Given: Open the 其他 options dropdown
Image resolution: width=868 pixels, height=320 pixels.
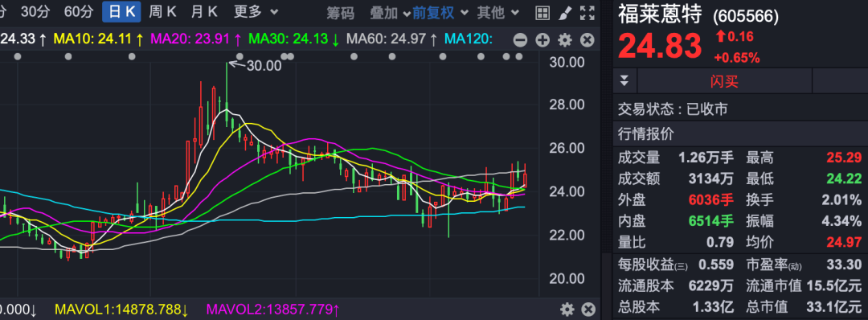Looking at the screenshot, I should (498, 13).
